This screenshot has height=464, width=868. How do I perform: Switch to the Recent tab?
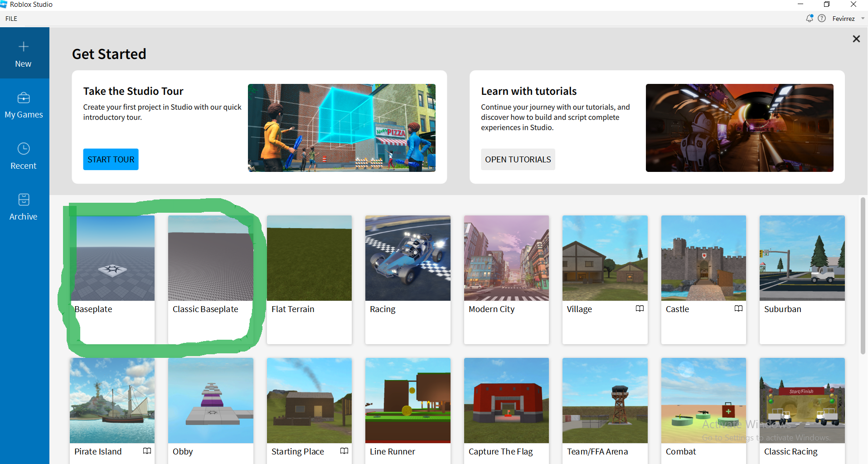[x=24, y=156]
